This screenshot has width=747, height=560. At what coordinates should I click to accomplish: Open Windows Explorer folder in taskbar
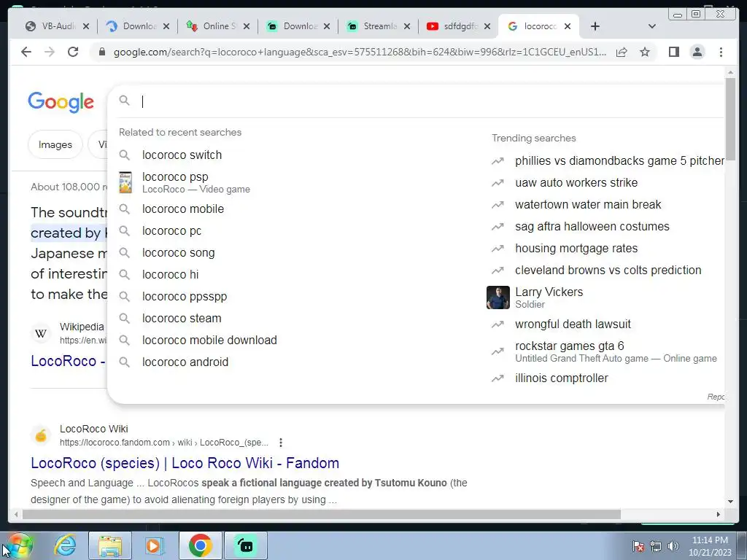pyautogui.click(x=110, y=545)
